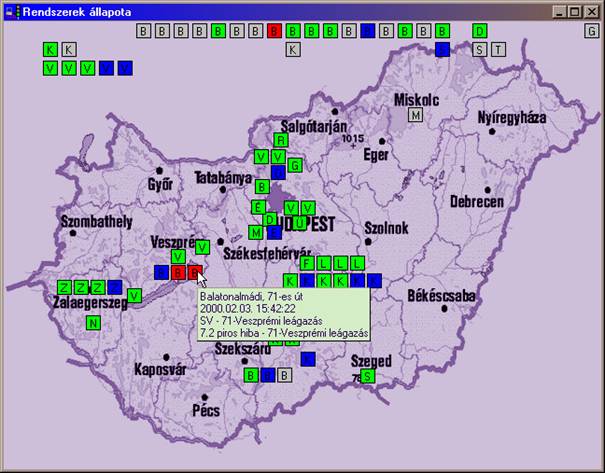The width and height of the screenshot is (605, 473).
Task: Maximize the Rendszerek állapota window
Action: pyautogui.click(x=574, y=10)
